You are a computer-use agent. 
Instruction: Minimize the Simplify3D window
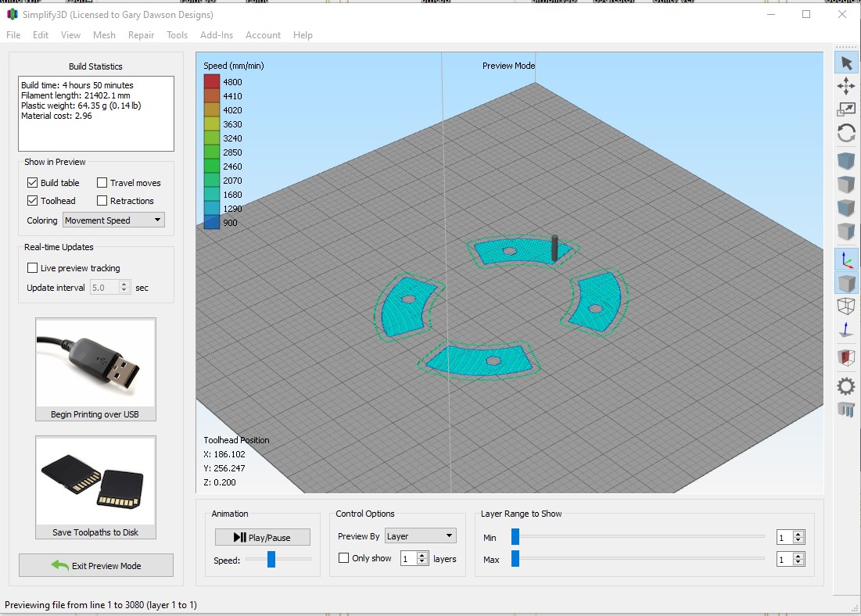[771, 14]
